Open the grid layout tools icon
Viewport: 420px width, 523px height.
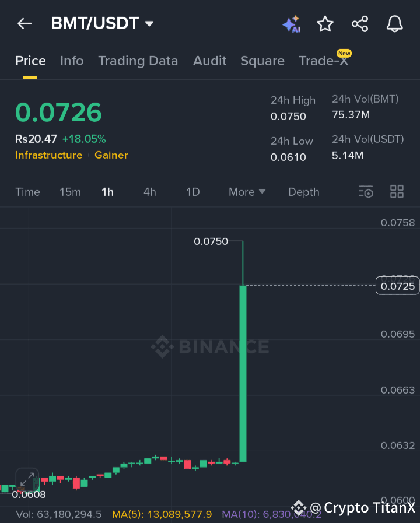point(397,192)
